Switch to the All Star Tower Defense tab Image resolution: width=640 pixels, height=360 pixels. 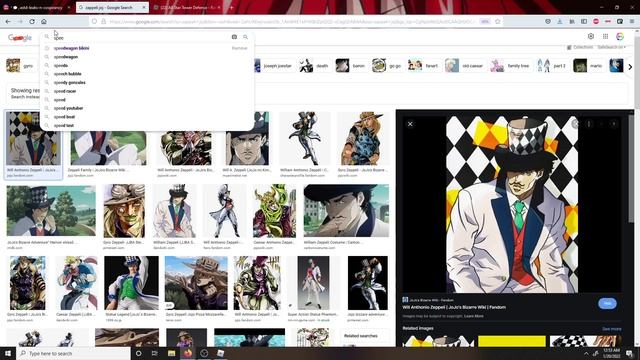[x=187, y=7]
